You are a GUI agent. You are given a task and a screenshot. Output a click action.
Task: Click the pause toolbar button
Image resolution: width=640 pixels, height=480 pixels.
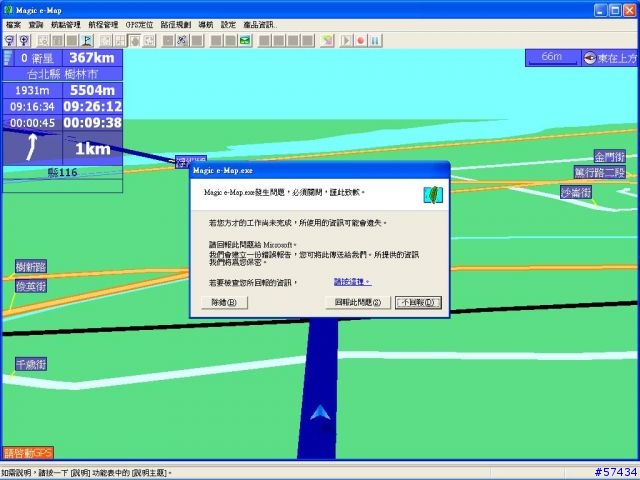[x=376, y=40]
